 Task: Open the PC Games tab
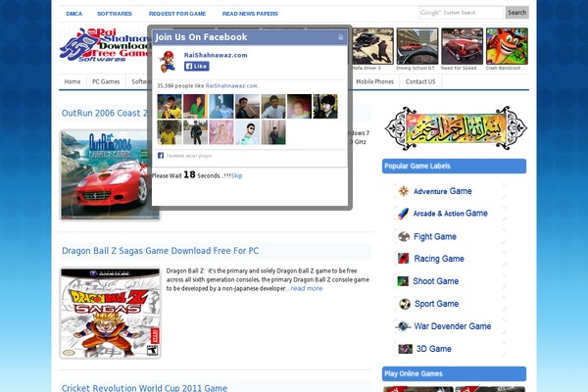click(x=106, y=81)
